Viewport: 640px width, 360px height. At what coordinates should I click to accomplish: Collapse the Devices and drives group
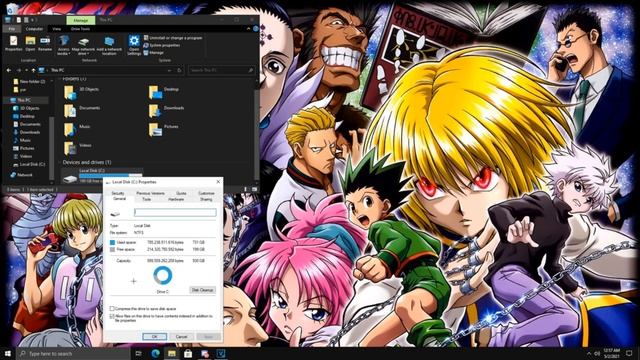tap(60, 162)
